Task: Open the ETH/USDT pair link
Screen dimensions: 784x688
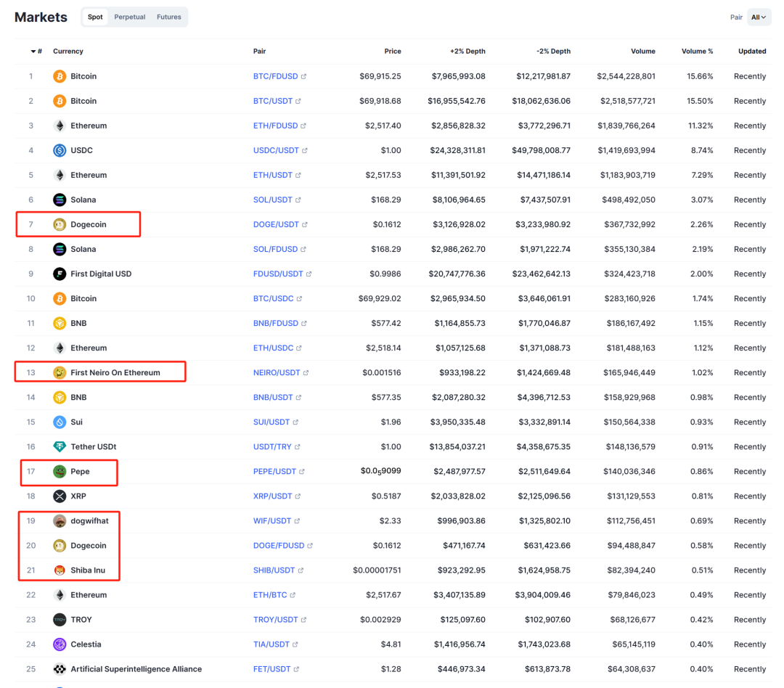Action: 274,175
